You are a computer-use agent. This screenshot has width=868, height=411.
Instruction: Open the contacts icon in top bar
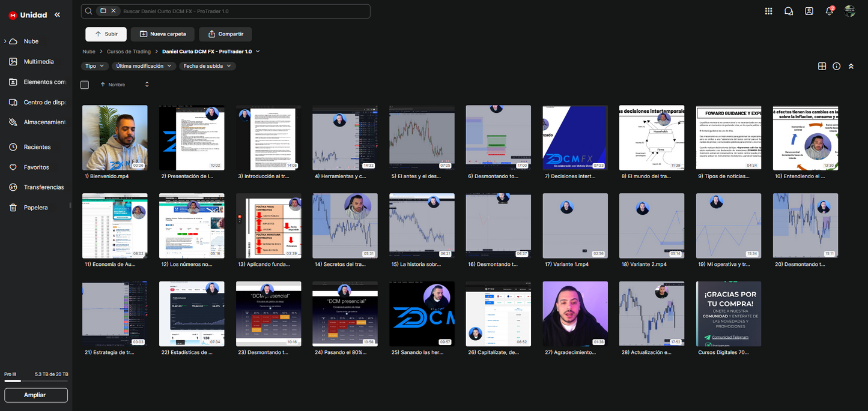[x=809, y=11]
